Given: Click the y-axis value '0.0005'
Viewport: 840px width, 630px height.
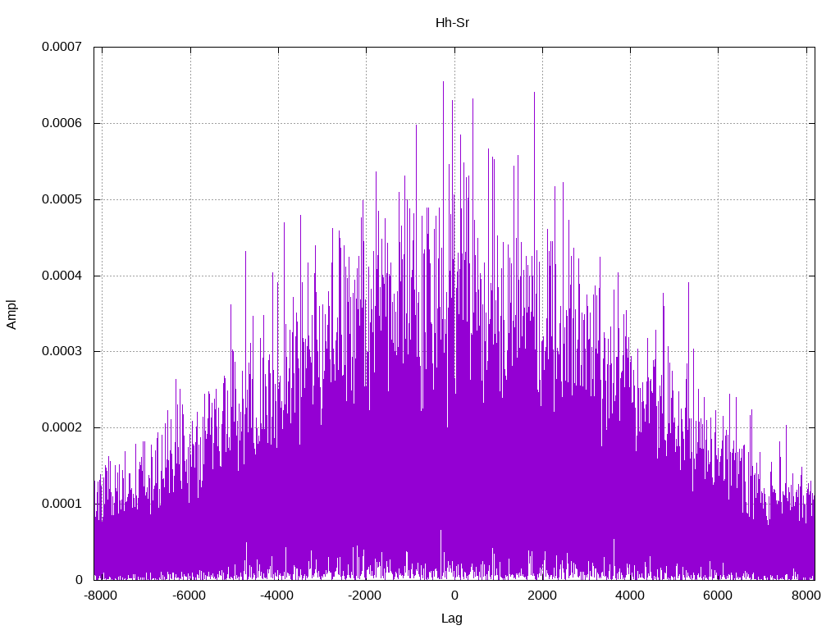Looking at the screenshot, I should 62,199.
